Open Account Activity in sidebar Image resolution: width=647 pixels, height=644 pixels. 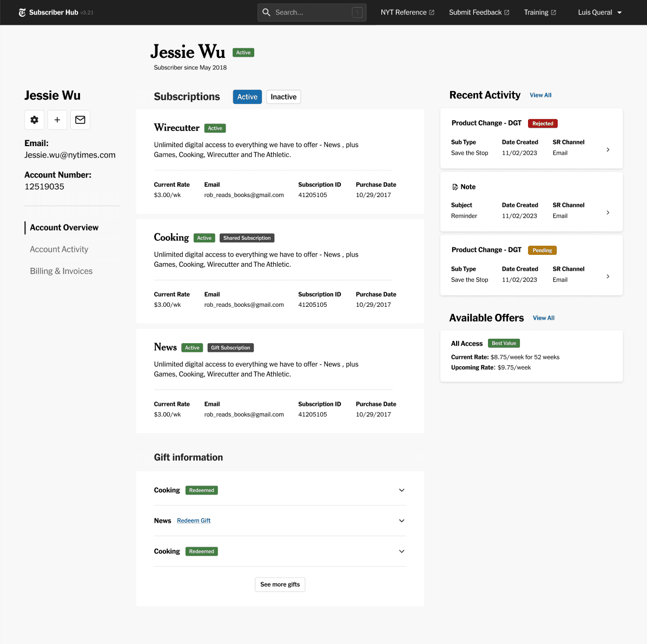(59, 249)
